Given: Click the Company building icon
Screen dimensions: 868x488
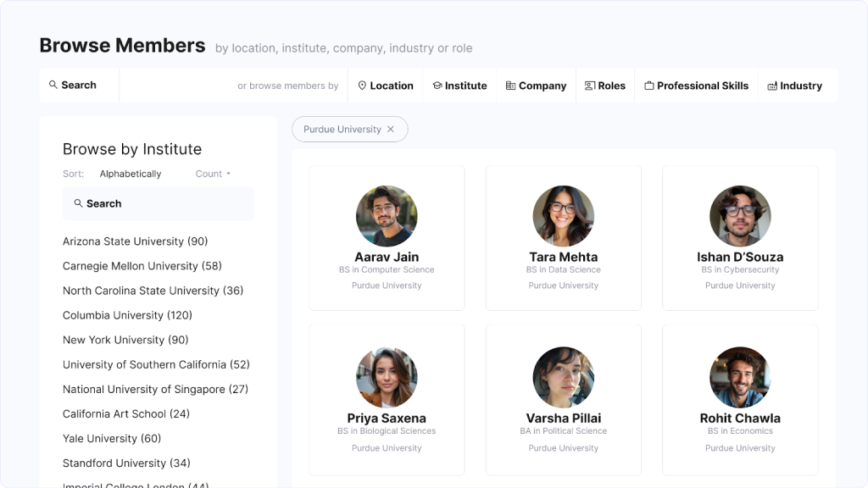Looking at the screenshot, I should pos(510,86).
